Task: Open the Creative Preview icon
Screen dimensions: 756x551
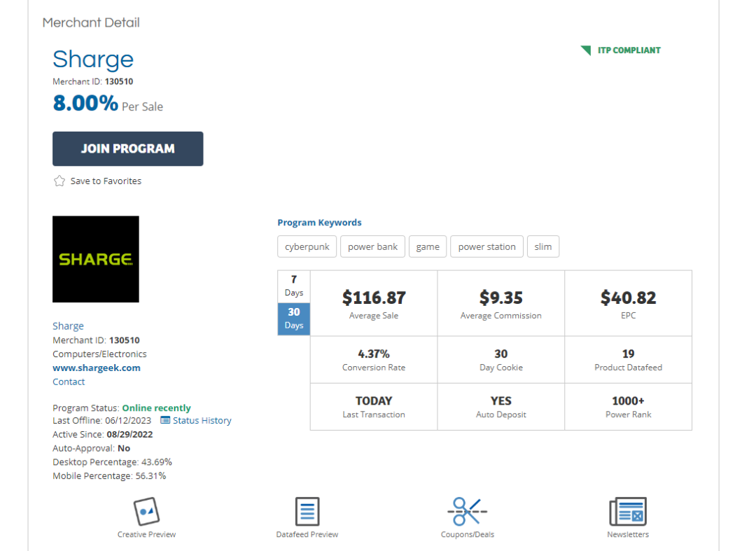Action: tap(146, 511)
